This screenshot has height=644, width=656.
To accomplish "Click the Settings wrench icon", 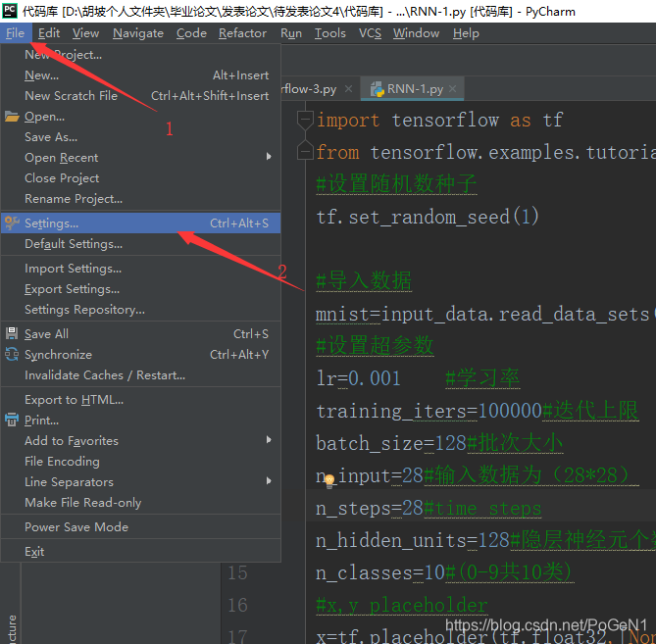I will pyautogui.click(x=12, y=223).
